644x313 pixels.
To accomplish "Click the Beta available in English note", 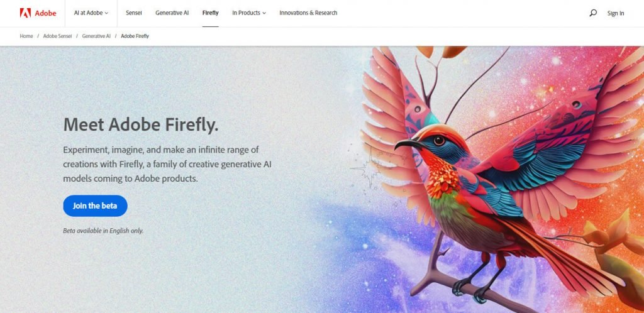I will (x=103, y=231).
